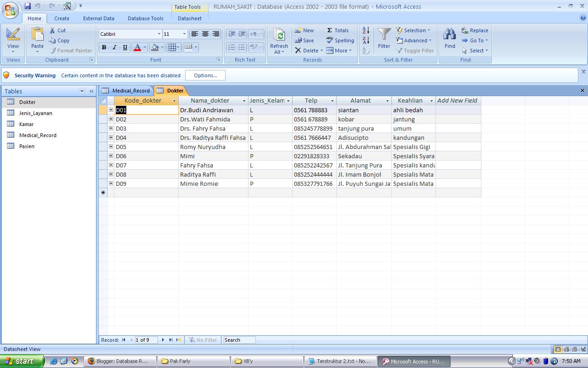Screen dimensions: 588x368
Task: Sort ascending A to Z
Action: 366,30
